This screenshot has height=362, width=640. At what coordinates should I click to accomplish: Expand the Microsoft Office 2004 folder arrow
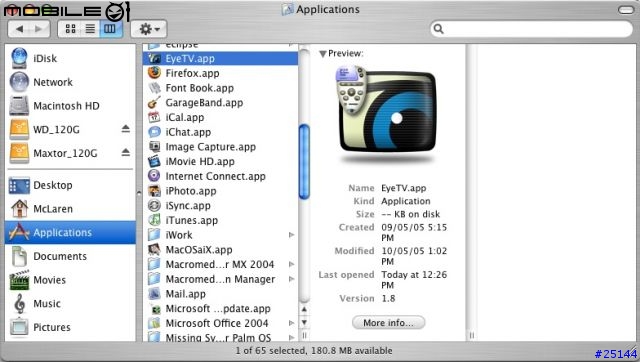pos(291,323)
